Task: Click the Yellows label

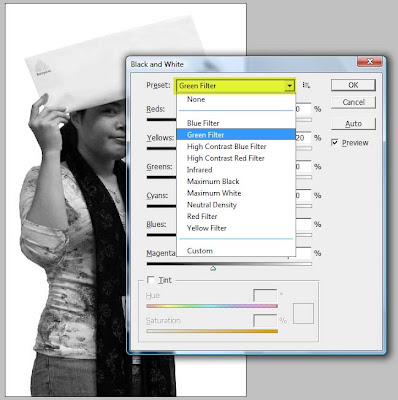Action: [160, 138]
